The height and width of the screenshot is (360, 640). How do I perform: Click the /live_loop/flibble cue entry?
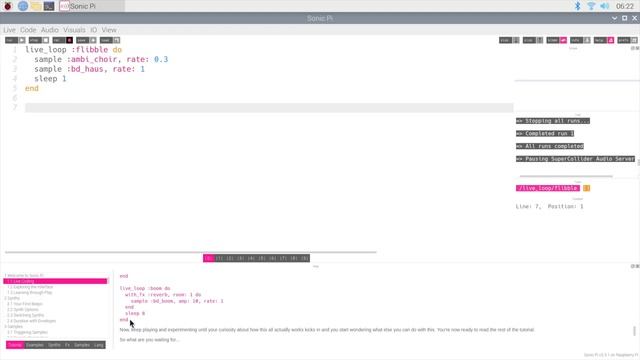(548, 188)
